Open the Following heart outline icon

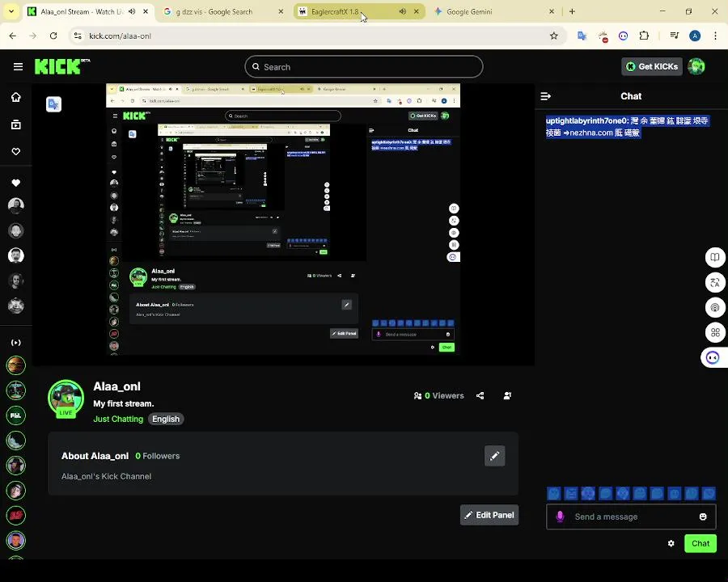pos(16,151)
